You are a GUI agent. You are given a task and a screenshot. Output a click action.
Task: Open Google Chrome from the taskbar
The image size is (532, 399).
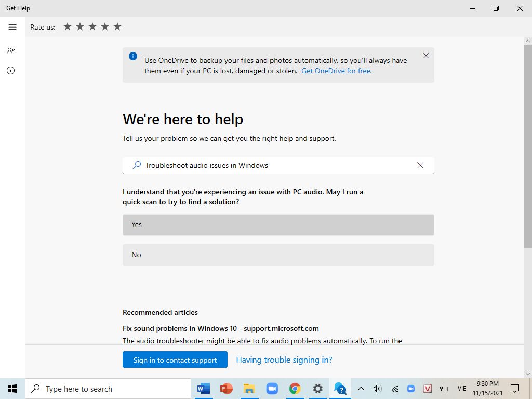[x=295, y=389]
